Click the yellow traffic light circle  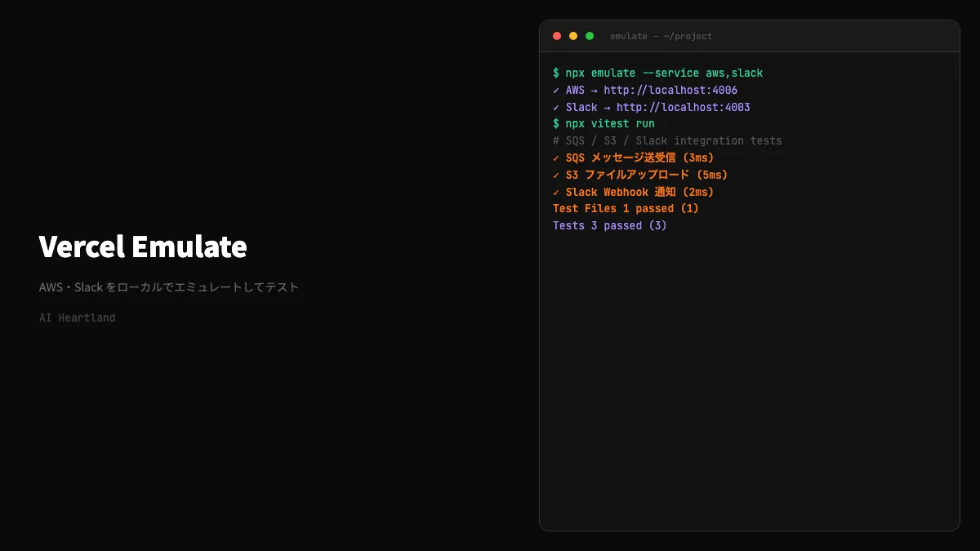(572, 36)
